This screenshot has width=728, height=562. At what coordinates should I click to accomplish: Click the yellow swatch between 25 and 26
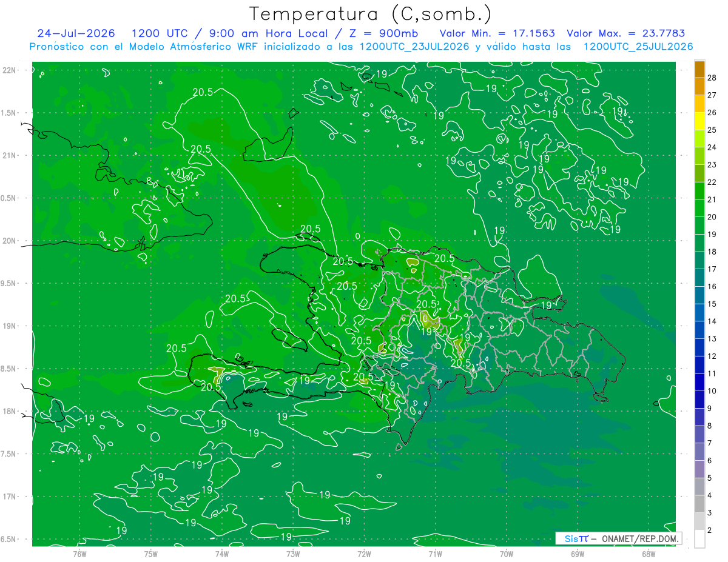click(x=699, y=121)
